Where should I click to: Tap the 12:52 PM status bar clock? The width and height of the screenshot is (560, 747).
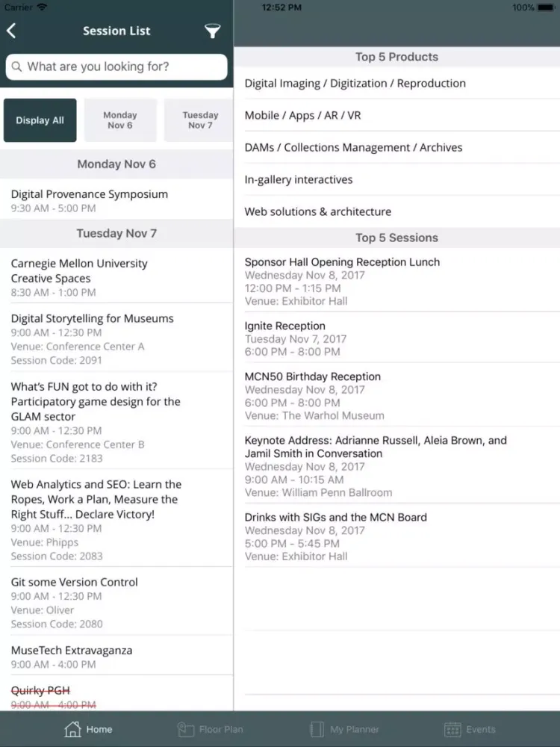(281, 7)
